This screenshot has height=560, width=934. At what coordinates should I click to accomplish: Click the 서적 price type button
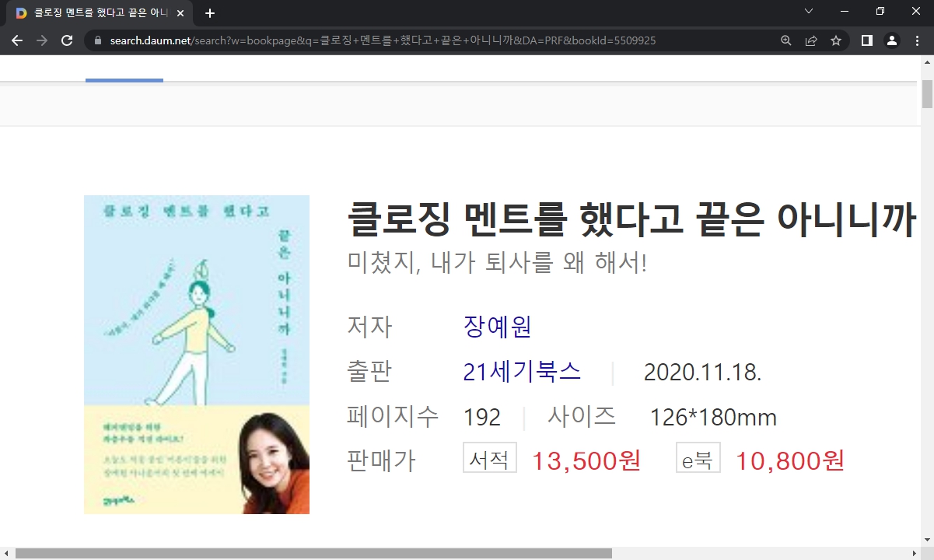click(x=490, y=458)
